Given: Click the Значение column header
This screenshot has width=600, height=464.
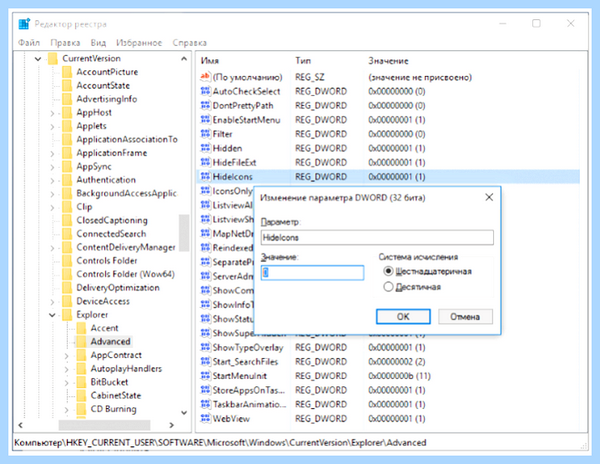Looking at the screenshot, I should click(388, 61).
